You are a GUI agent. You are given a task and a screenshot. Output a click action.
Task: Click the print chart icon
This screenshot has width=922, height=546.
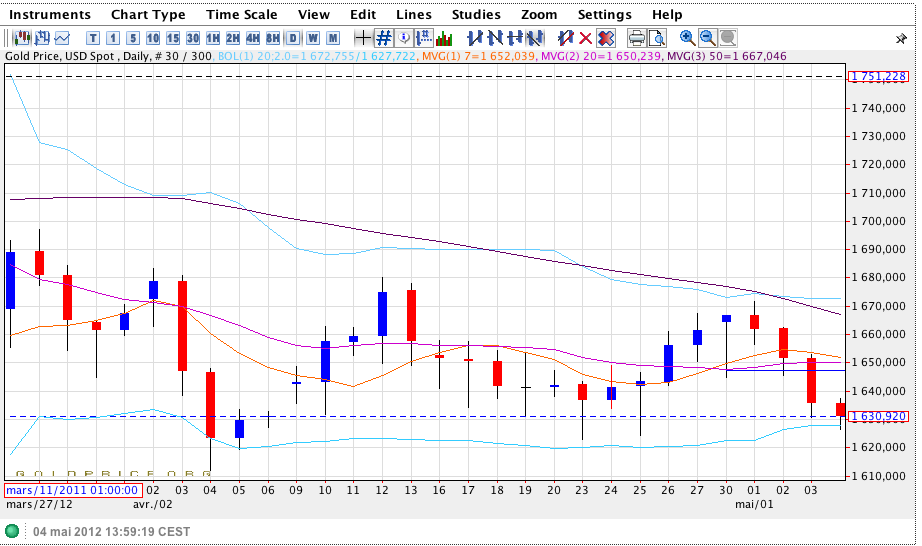(x=636, y=38)
